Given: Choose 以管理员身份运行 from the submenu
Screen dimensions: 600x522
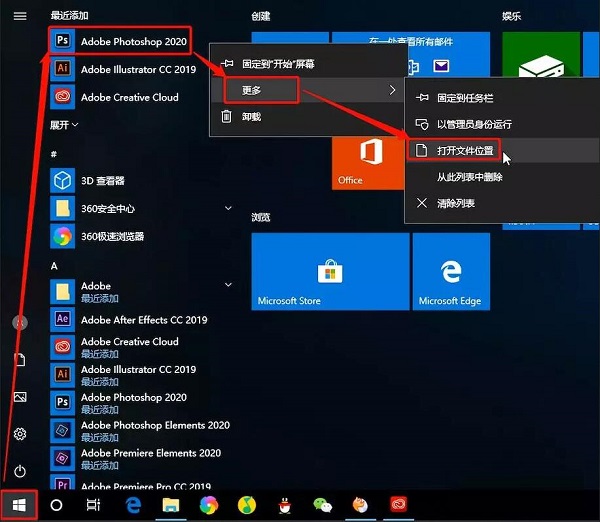Looking at the screenshot, I should click(473, 124).
